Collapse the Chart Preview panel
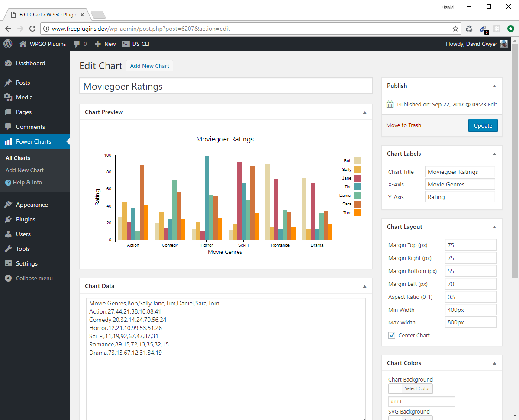The height and width of the screenshot is (420, 519). (x=364, y=112)
